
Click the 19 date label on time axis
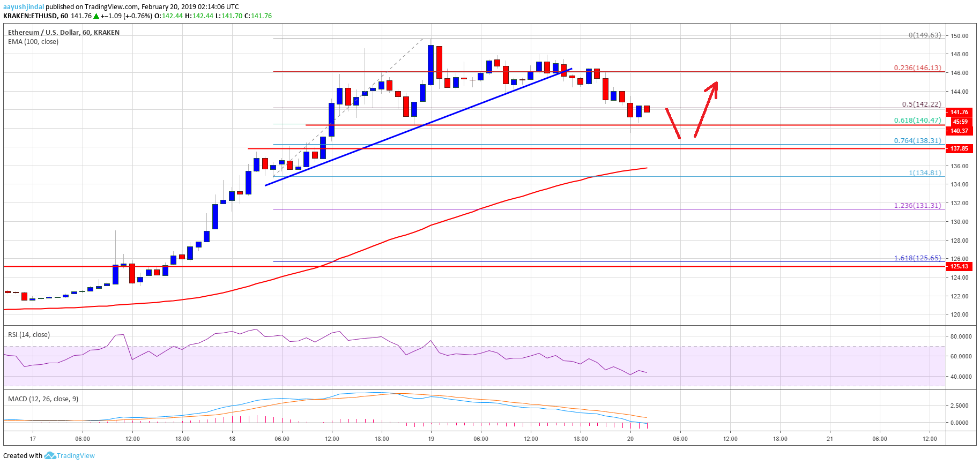(x=431, y=439)
